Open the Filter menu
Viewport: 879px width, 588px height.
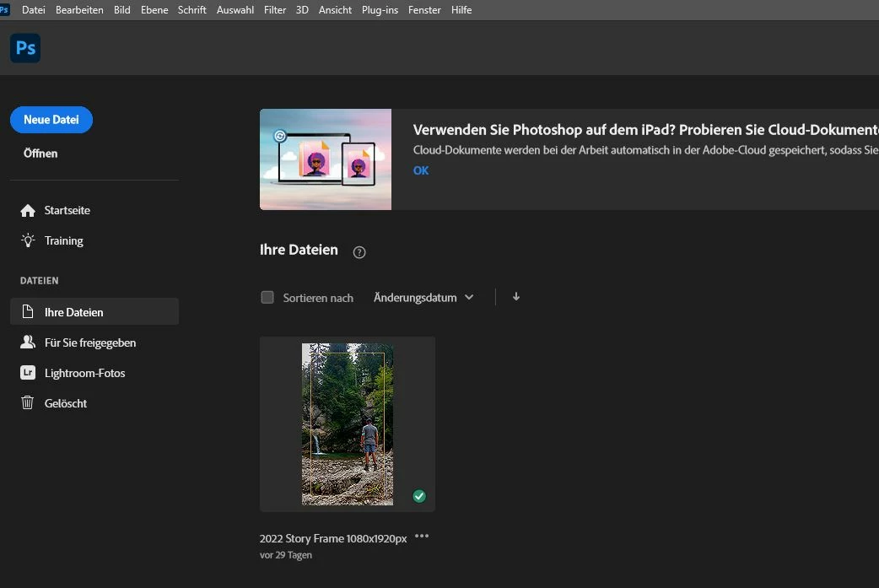(x=275, y=10)
